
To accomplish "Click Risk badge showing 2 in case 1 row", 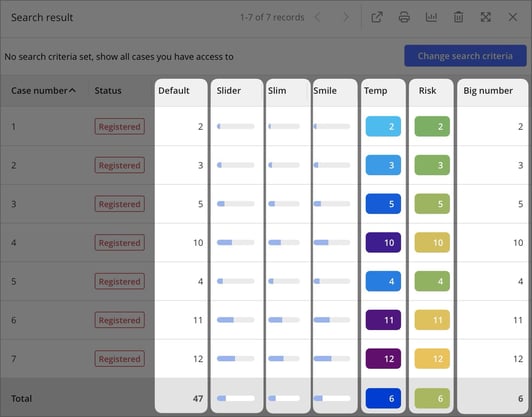I will pos(432,127).
